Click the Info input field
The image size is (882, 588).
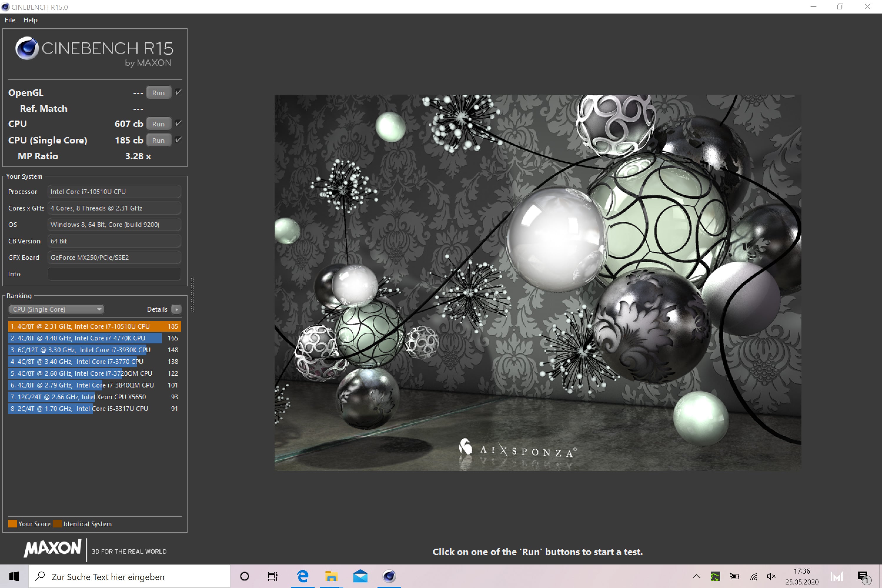[114, 274]
